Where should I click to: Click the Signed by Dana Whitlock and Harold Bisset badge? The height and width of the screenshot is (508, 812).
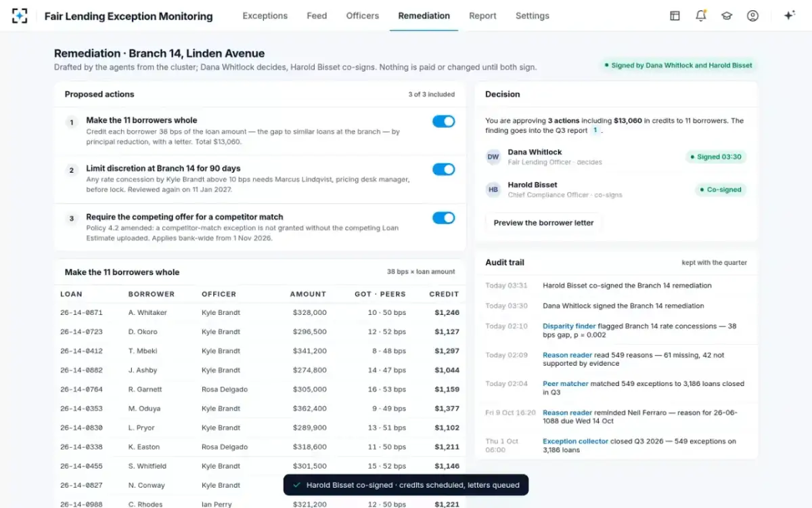pos(678,66)
